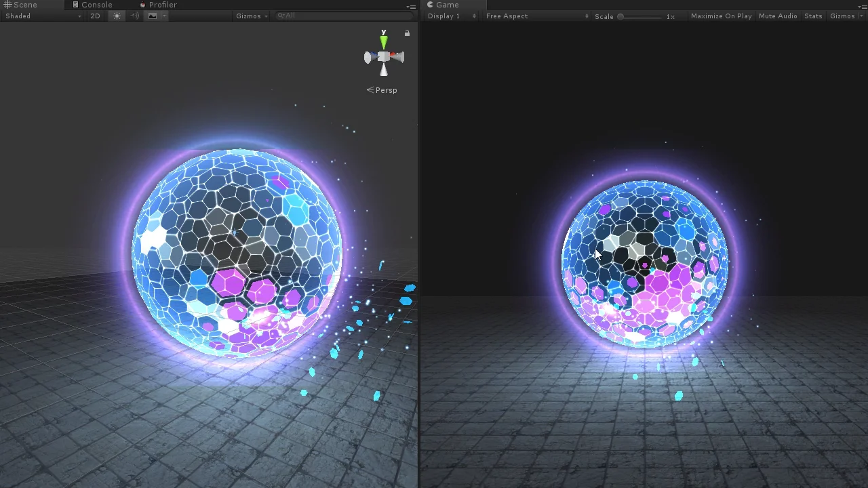Toggle Game view Gizmos button
This screenshot has height=488, width=868.
[842, 16]
